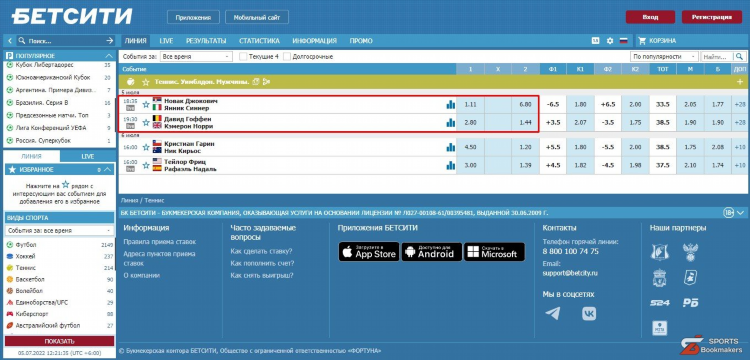Click the S24 partner logo
The image size is (750, 360).
[x=660, y=303]
